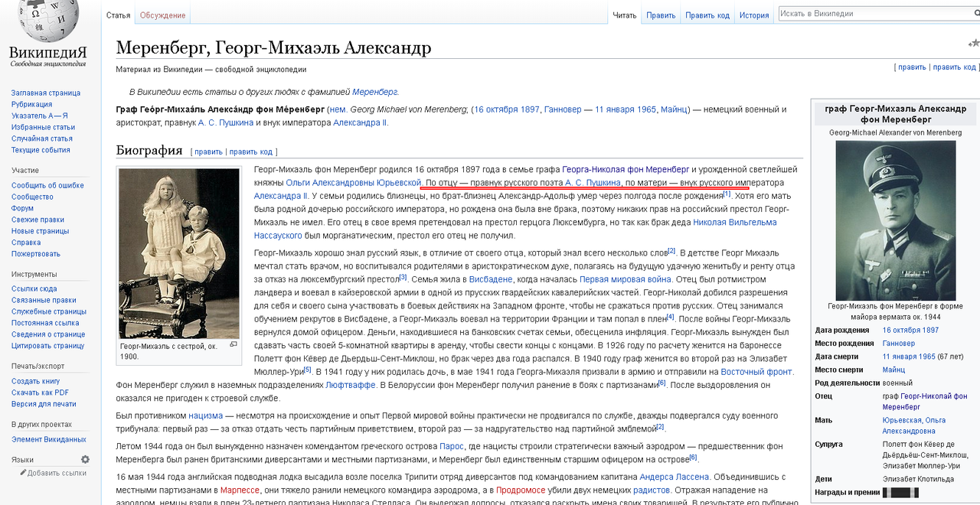Open Рубрикация in sidebar
Image resolution: width=980 pixels, height=505 pixels.
[32, 104]
